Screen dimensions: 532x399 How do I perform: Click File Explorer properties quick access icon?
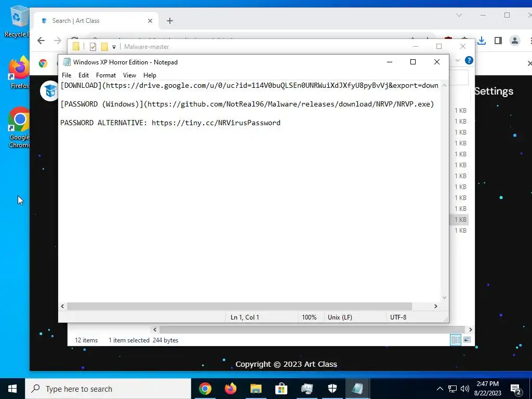pyautogui.click(x=92, y=47)
